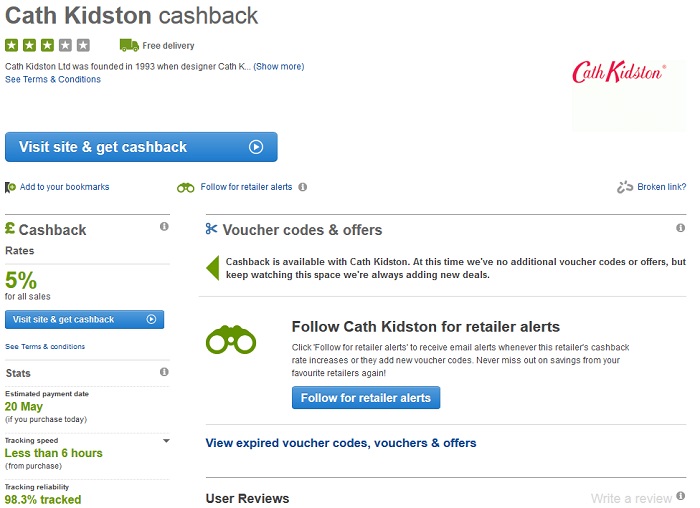
Task: Open See Terms & Conditions link under description
Action: click(x=53, y=79)
